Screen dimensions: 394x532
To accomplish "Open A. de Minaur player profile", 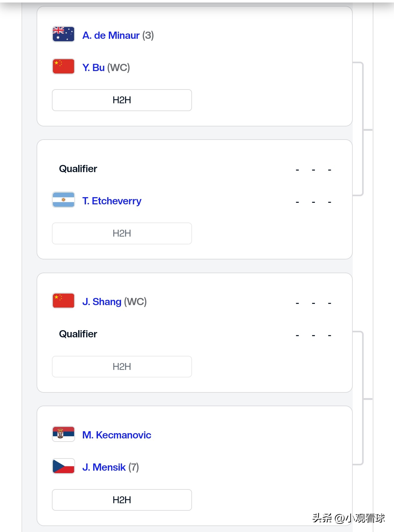I will (x=111, y=35).
